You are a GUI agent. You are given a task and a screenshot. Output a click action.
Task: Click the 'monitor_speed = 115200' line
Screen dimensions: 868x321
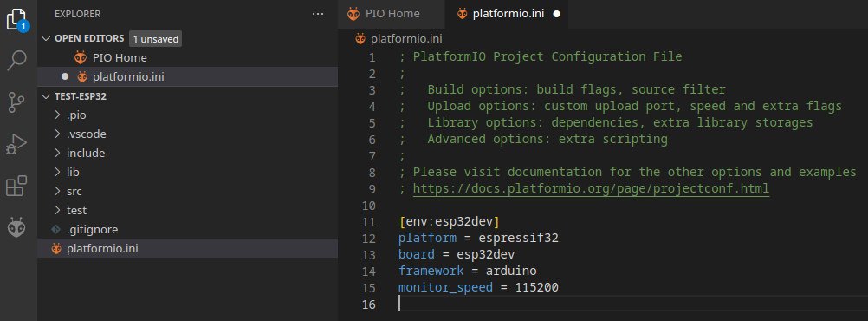pos(478,288)
